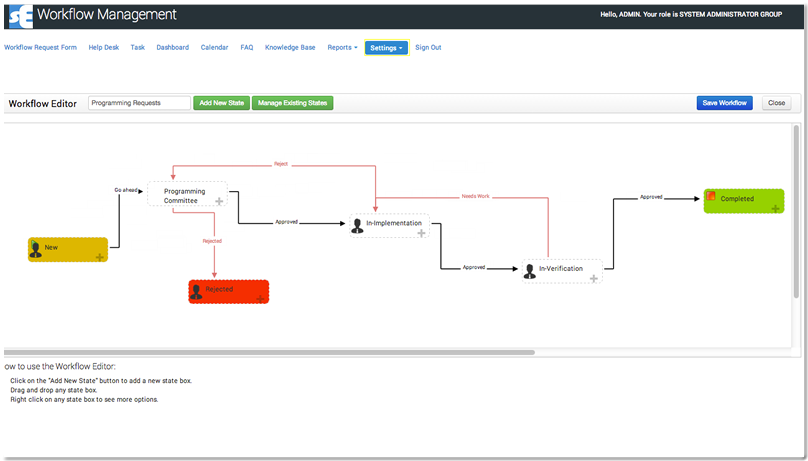The image size is (808, 461).
Task: Select the Rejected state box
Action: pos(228,292)
